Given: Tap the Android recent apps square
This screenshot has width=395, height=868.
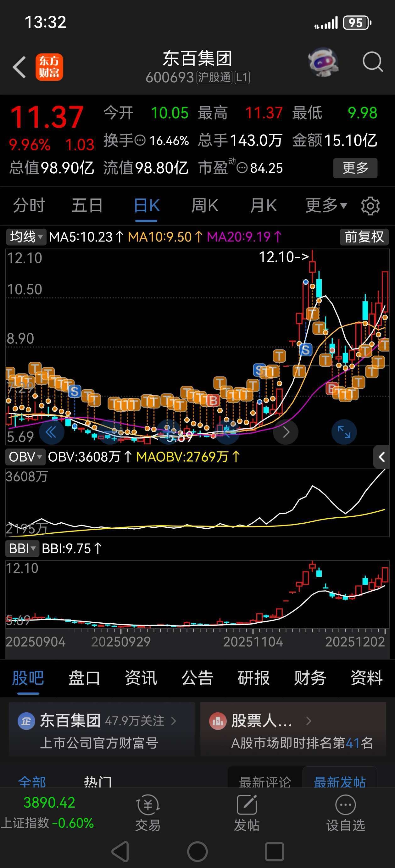Looking at the screenshot, I should point(274,852).
